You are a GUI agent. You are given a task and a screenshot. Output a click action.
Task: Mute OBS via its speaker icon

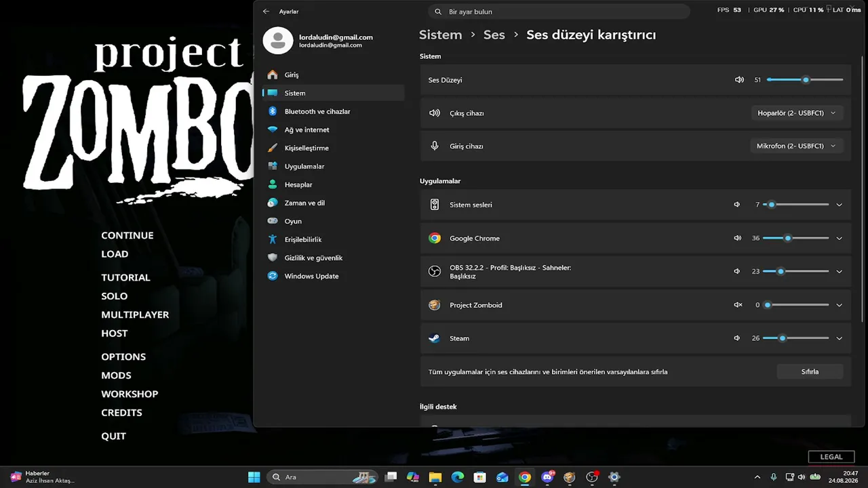[737, 271]
